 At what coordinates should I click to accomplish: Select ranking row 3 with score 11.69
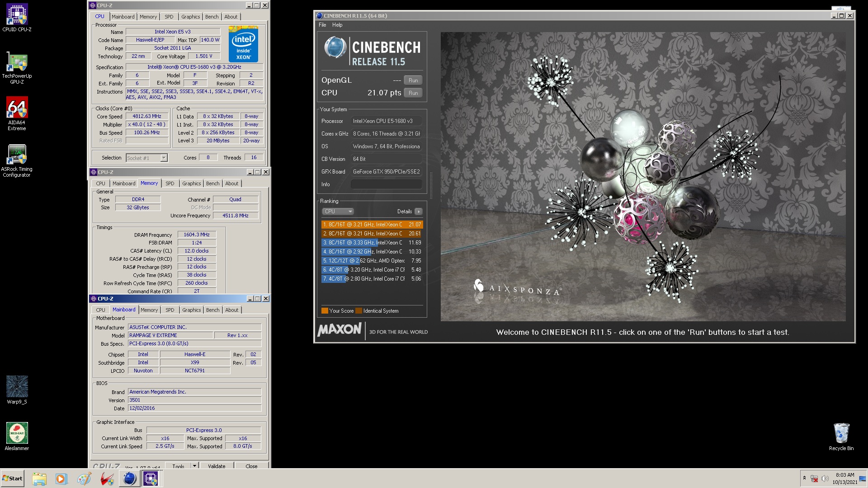372,243
